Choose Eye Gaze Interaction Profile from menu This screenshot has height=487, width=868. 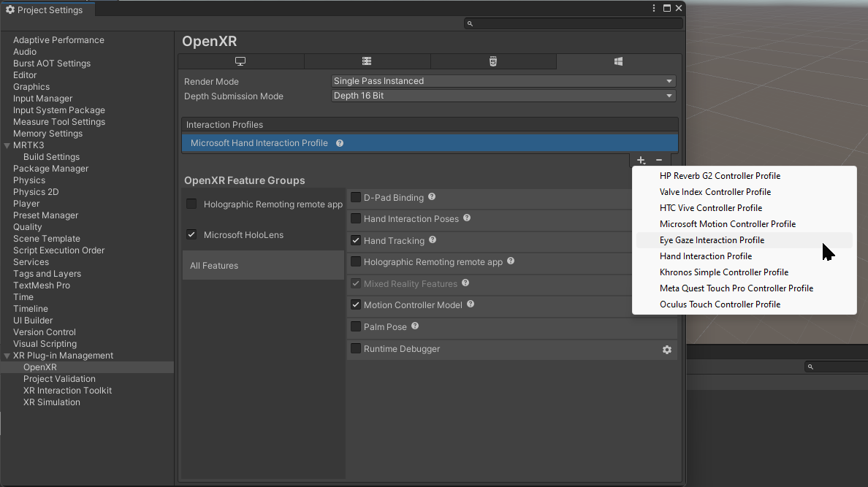click(x=712, y=240)
